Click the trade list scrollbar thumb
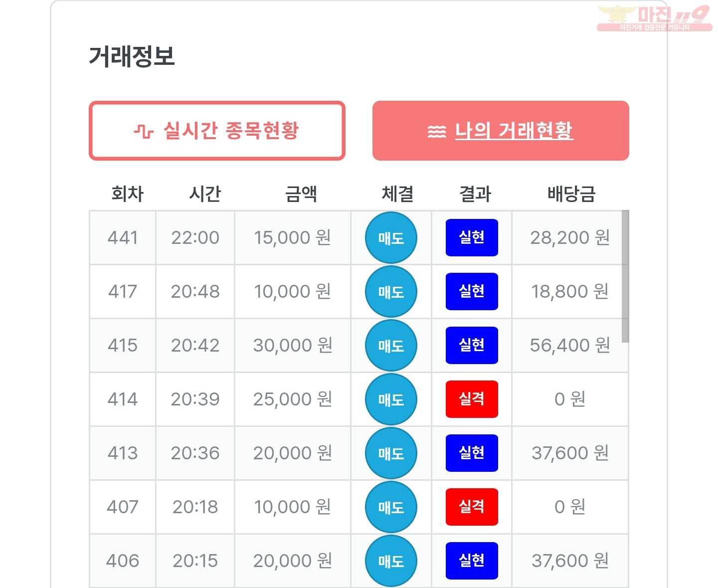This screenshot has width=718, height=588. (625, 276)
